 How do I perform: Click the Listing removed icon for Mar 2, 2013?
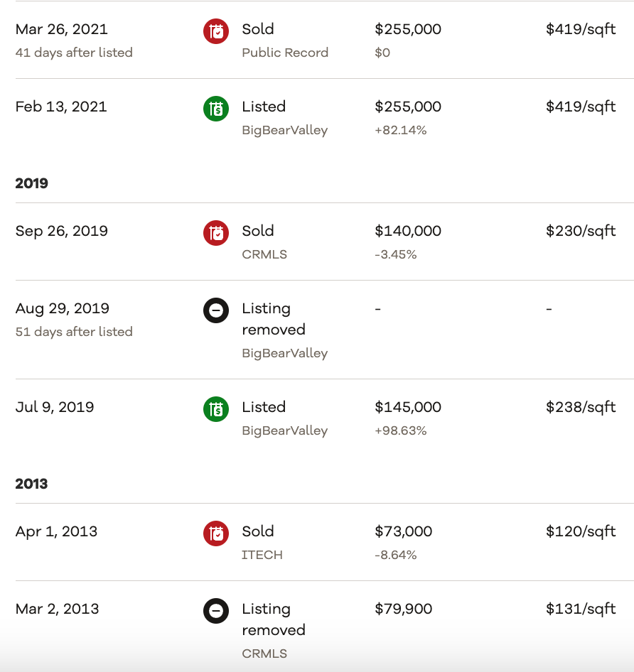[216, 610]
